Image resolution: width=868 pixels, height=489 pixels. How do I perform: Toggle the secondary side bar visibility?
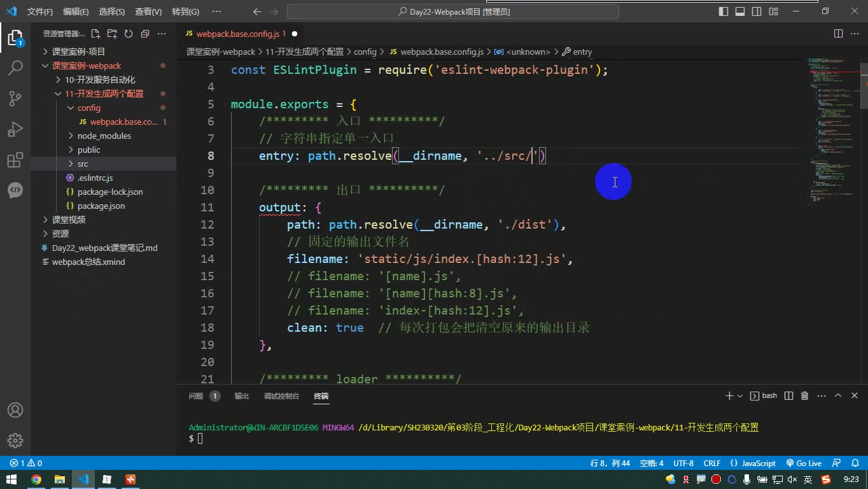pos(757,11)
